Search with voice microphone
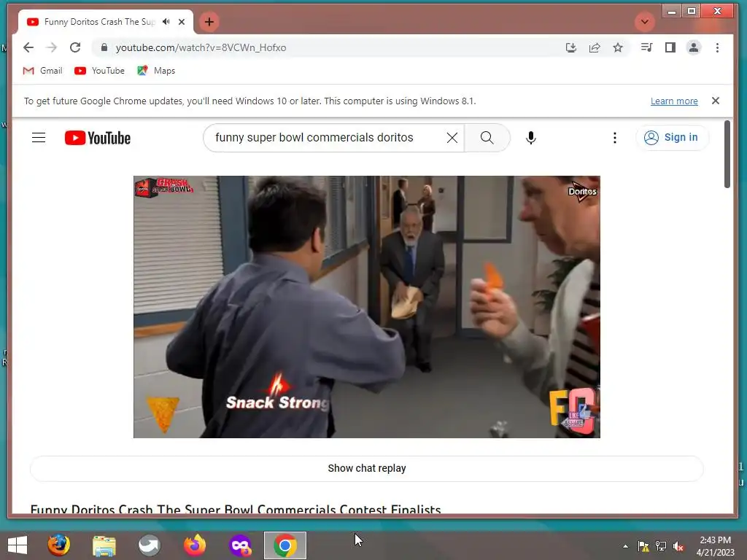Viewport: 747px width, 560px height. pos(531,138)
